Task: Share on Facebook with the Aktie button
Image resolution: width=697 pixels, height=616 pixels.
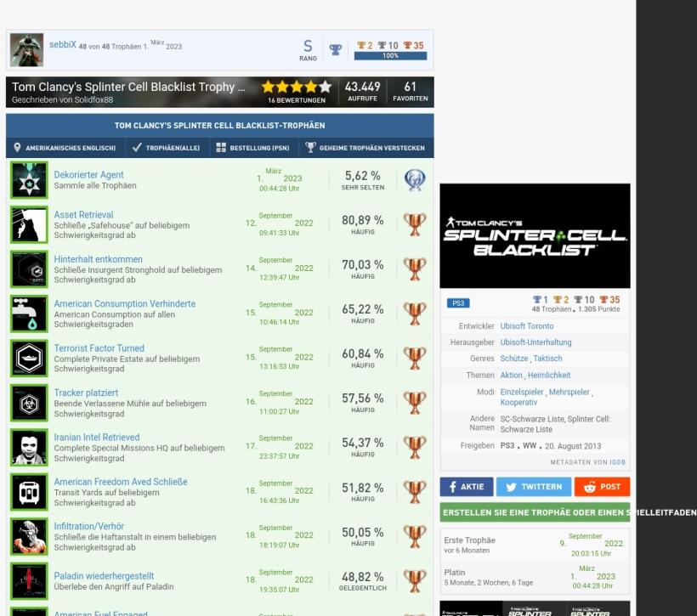Action: click(467, 487)
